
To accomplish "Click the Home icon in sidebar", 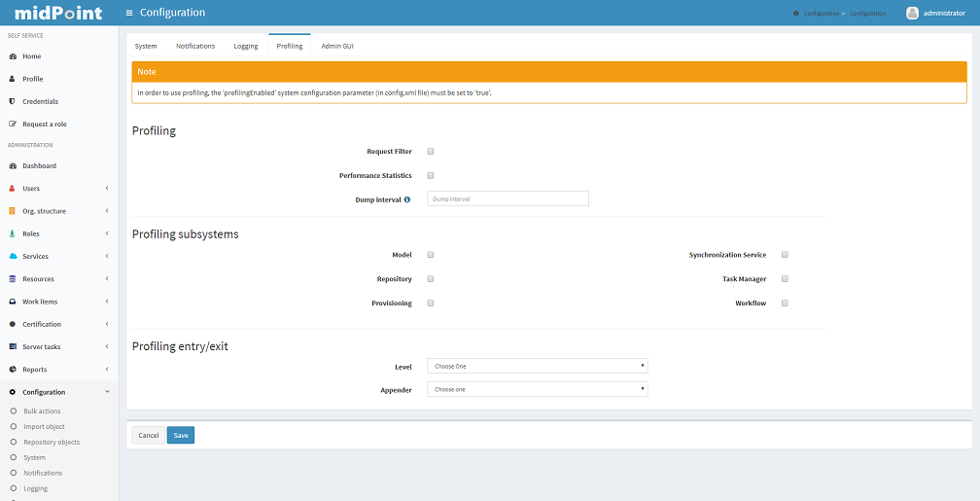I will (x=13, y=56).
